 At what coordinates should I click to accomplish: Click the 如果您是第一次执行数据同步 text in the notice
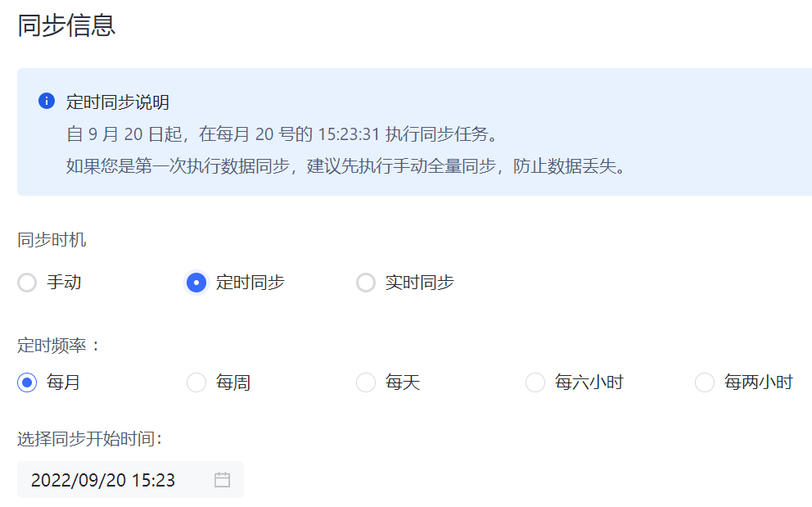(178, 167)
